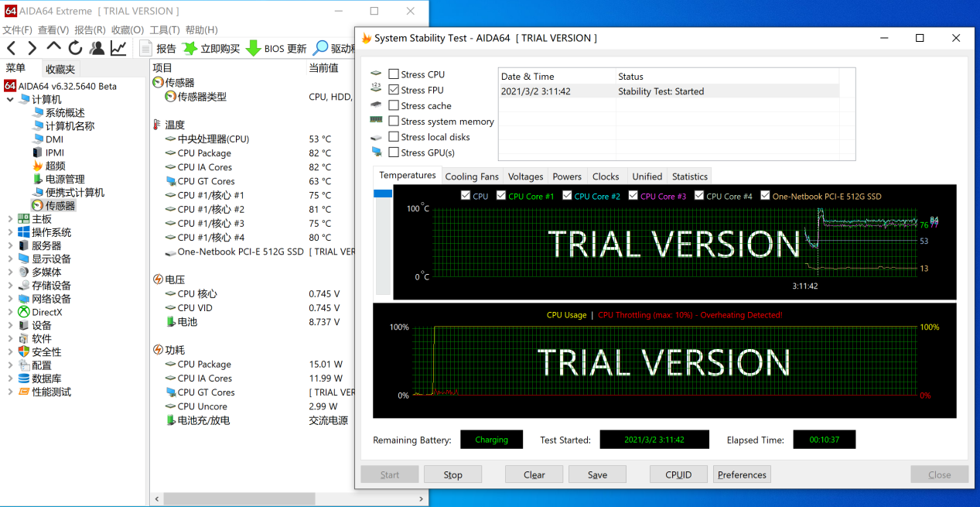Viewport: 980px width, 507px height.
Task: Expand the 主板 motherboard tree node
Action: click(x=10, y=219)
